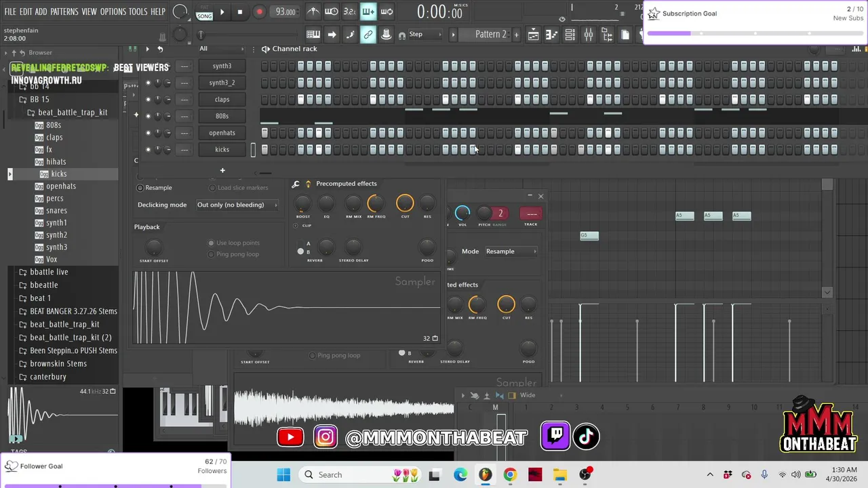This screenshot has height=488, width=868.
Task: Toggle the CLIP option under BOOST knob
Action: [x=296, y=226]
